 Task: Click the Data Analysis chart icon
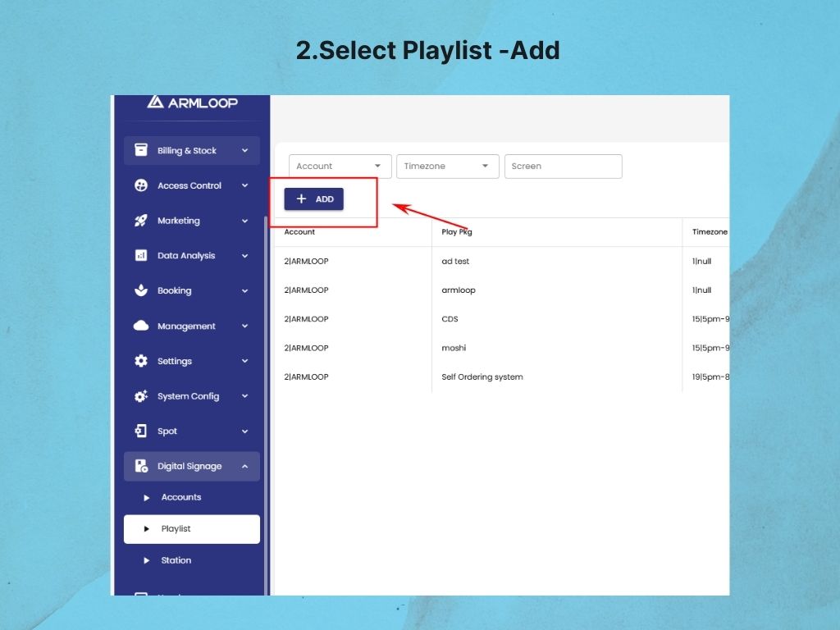[x=141, y=256]
